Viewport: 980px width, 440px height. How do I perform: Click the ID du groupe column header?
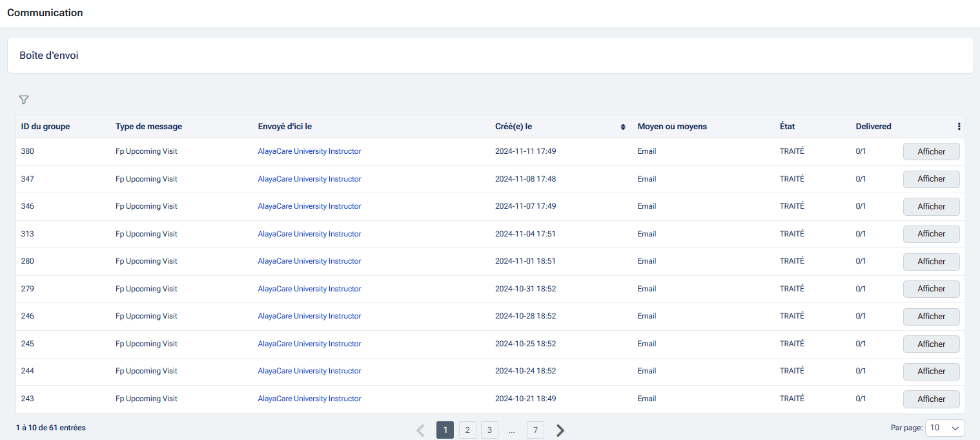click(x=45, y=127)
